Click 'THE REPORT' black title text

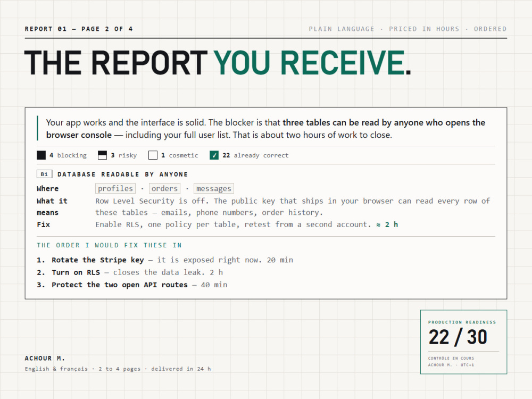[x=115, y=63]
